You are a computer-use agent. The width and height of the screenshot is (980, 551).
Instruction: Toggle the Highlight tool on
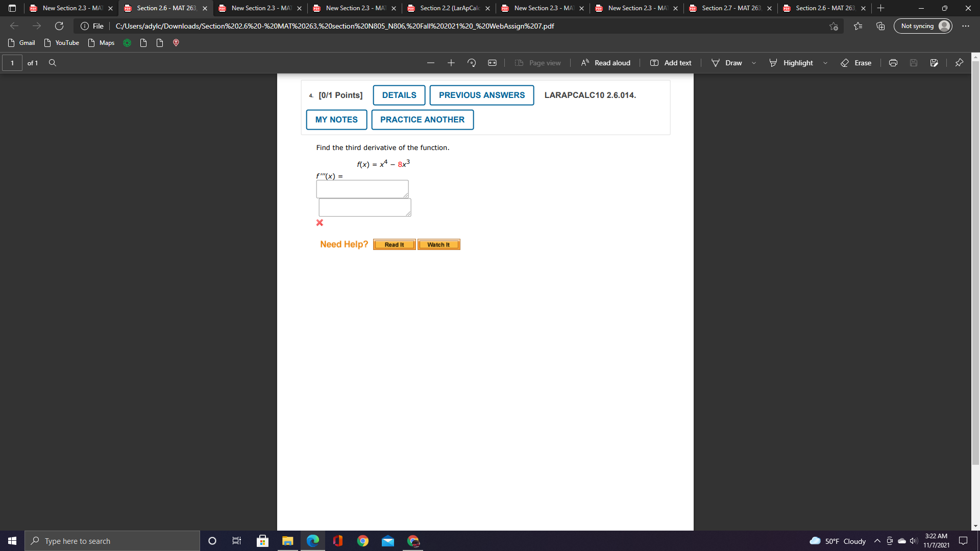coord(791,63)
